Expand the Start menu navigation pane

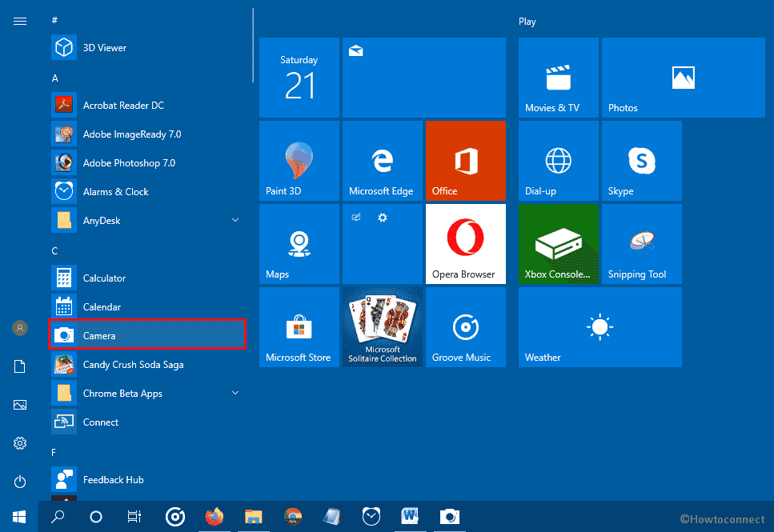(x=20, y=21)
